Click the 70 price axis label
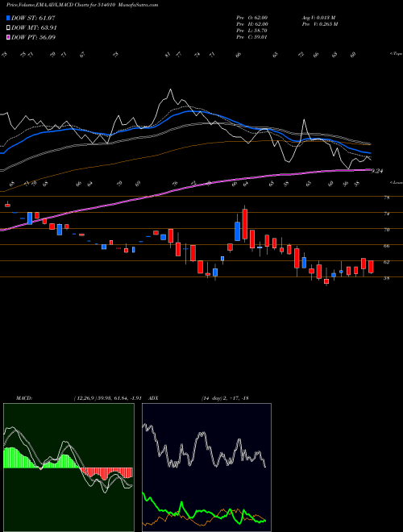 click(x=386, y=230)
